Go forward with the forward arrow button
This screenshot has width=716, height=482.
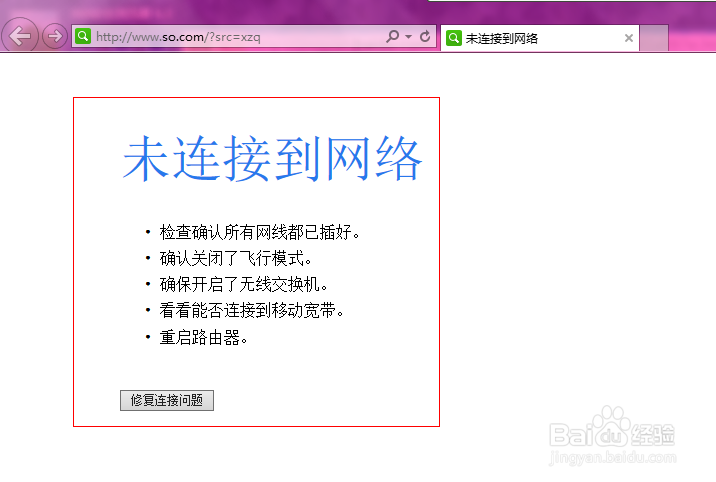55,36
